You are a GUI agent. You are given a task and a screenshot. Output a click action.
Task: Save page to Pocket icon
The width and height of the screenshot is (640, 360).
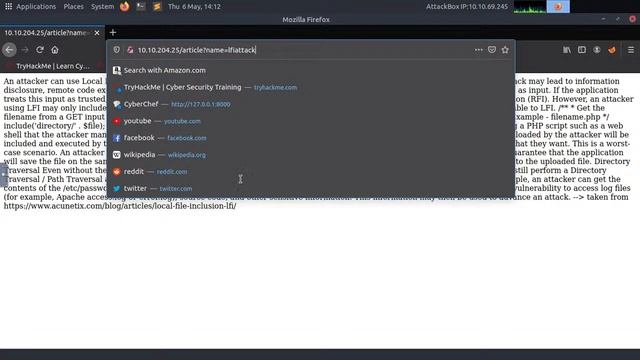pos(492,50)
